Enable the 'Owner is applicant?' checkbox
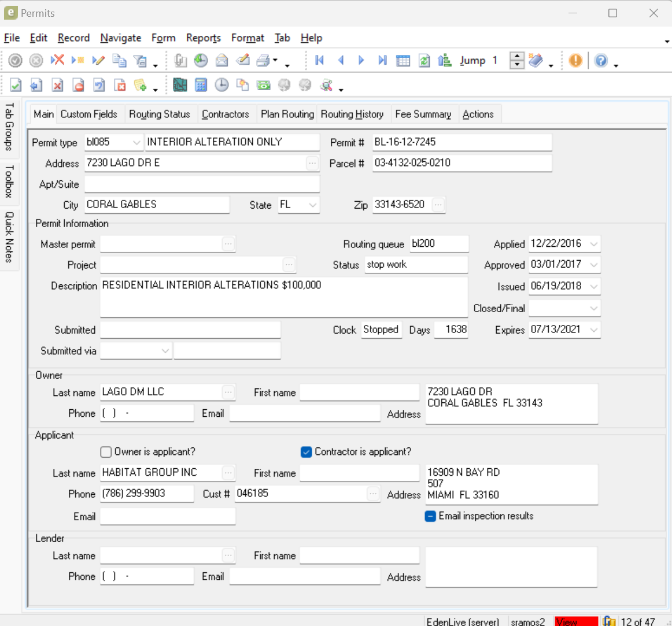Screen dimensions: 672x626 pos(106,452)
